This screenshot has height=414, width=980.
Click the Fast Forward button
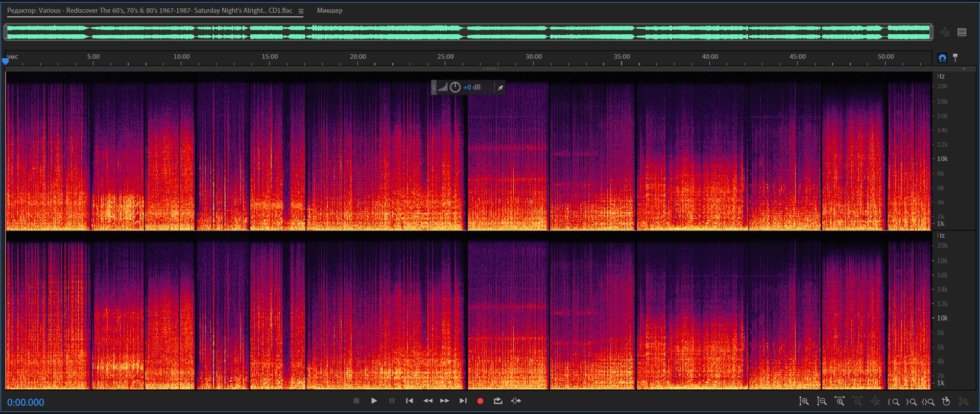(x=445, y=401)
